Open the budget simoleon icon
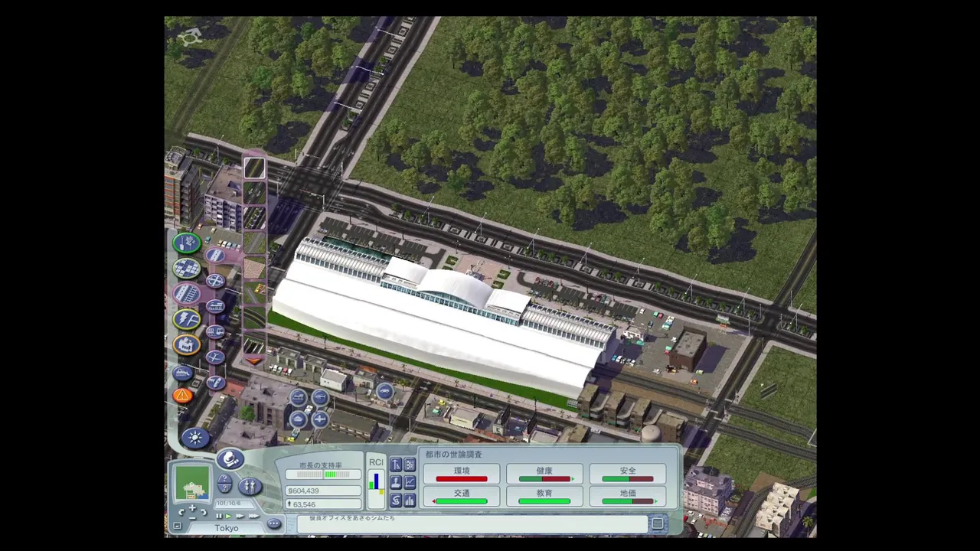Image resolution: width=980 pixels, height=551 pixels. [396, 500]
